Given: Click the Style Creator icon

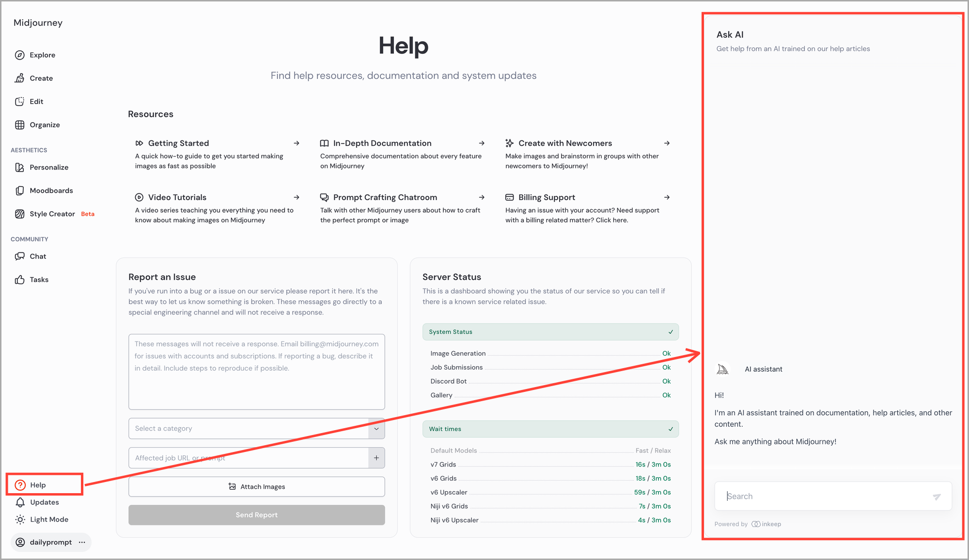Looking at the screenshot, I should click(20, 214).
